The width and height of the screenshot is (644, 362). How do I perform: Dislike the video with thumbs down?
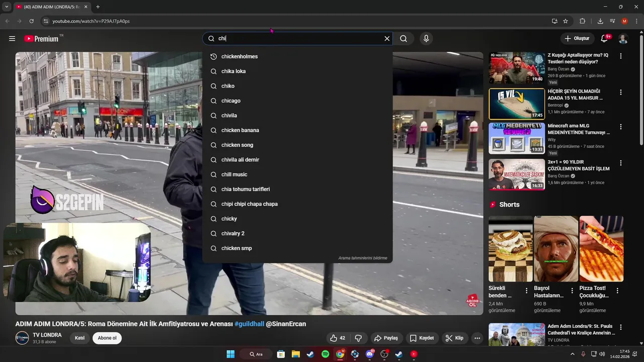tap(358, 338)
